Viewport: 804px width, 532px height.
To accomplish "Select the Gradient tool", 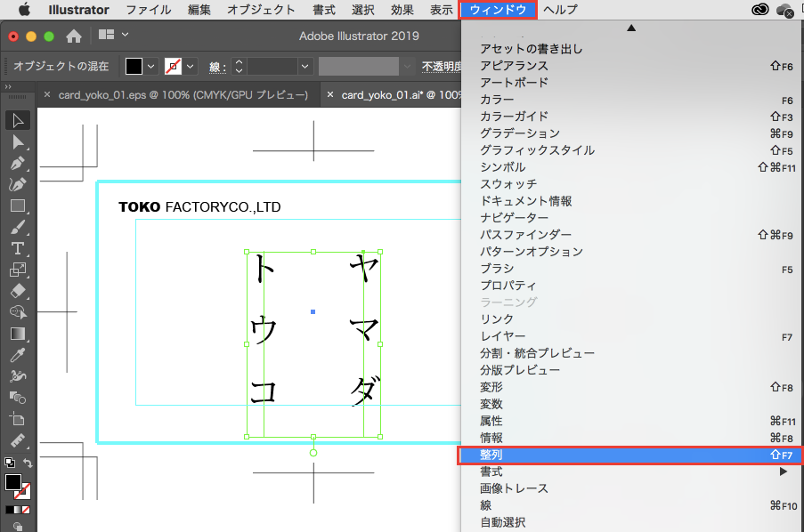I will (18, 334).
